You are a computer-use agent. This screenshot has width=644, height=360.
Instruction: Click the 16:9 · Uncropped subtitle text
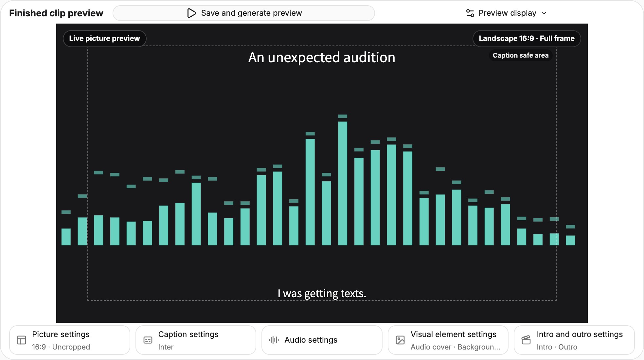[61, 347]
